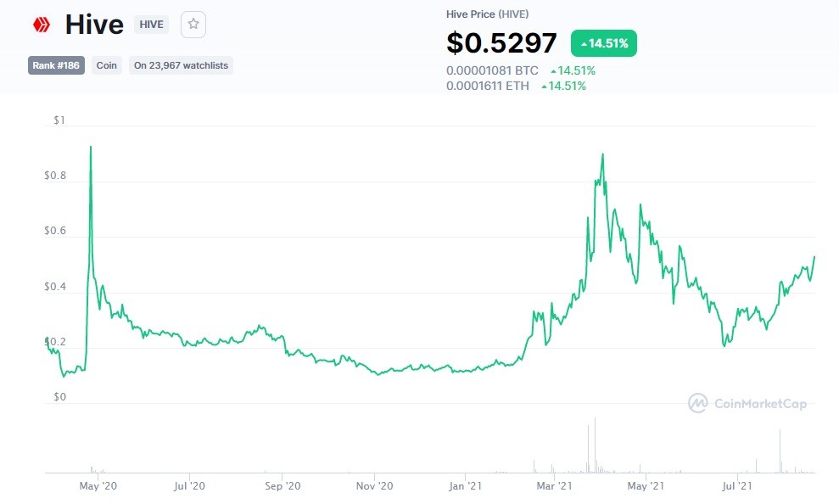839x504 pixels.
Task: Click the 0.0001611 ETH price text
Action: tap(488, 86)
